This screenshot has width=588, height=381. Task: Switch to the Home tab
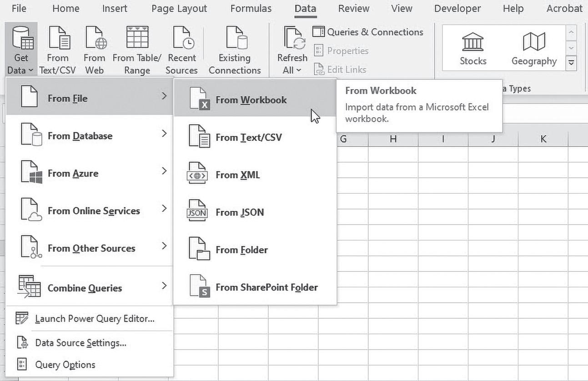[x=65, y=8]
